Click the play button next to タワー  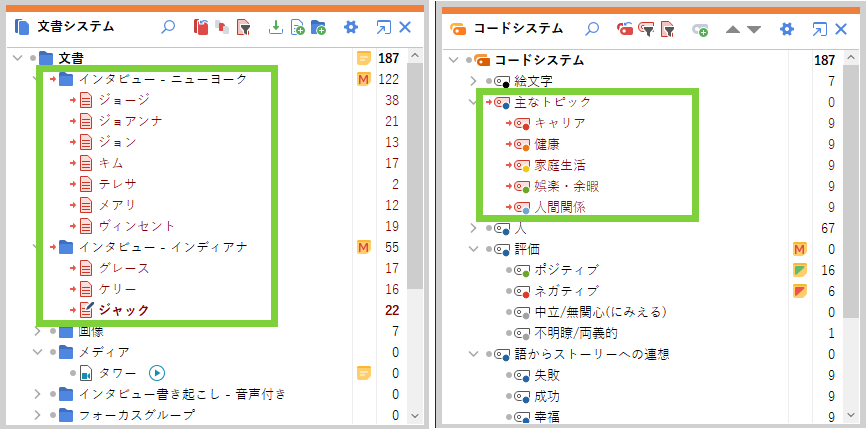(157, 374)
